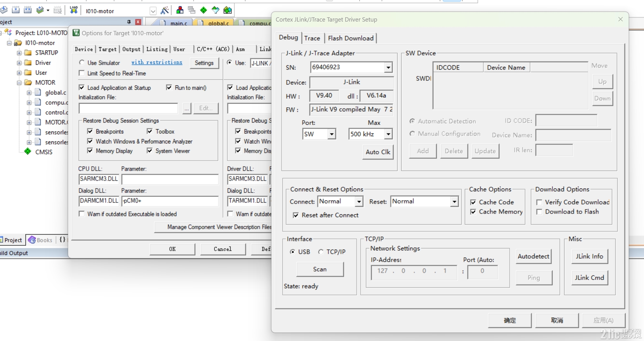This screenshot has width=644, height=341.
Task: Open the 'with restrictions' link
Action: 157,62
